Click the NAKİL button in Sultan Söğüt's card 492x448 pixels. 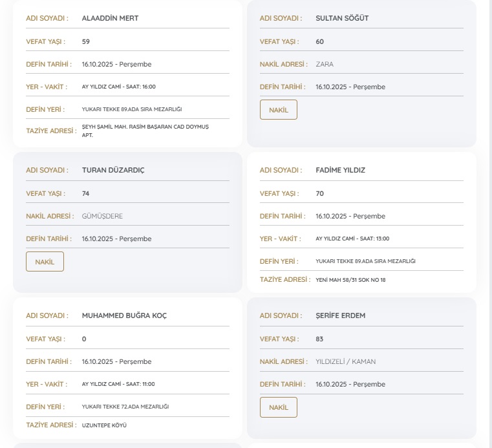tap(278, 110)
